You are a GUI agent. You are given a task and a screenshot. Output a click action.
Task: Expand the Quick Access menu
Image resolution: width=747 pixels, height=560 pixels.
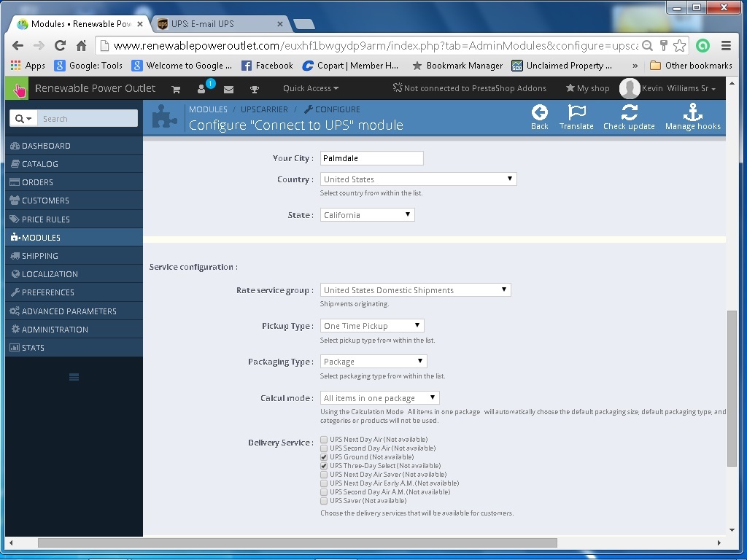coord(311,88)
